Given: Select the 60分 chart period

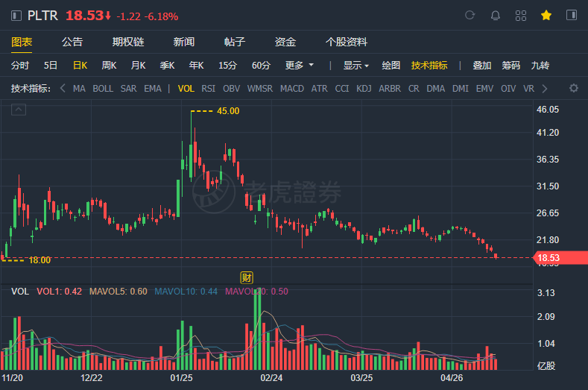Looking at the screenshot, I should click(x=261, y=66).
